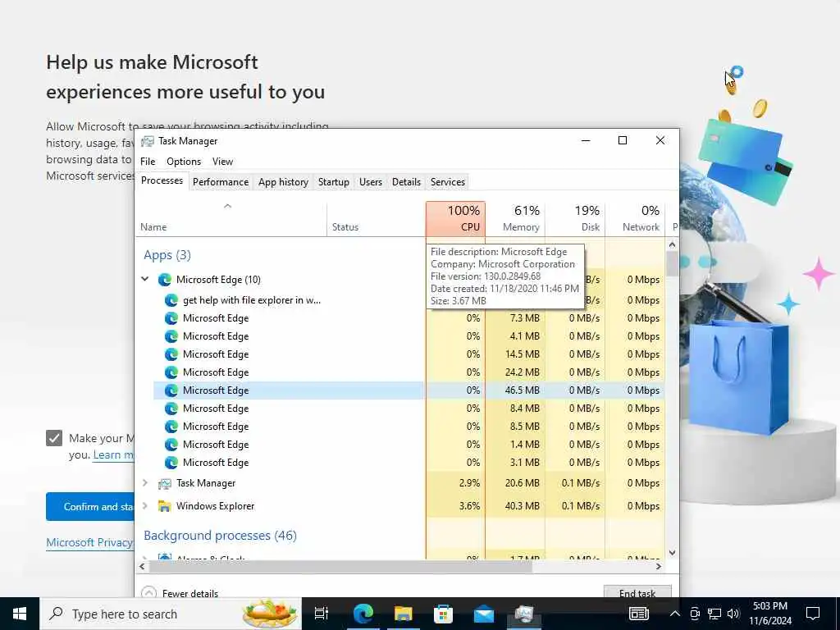The image size is (840, 630).
Task: Open the Options menu
Action: tap(184, 162)
